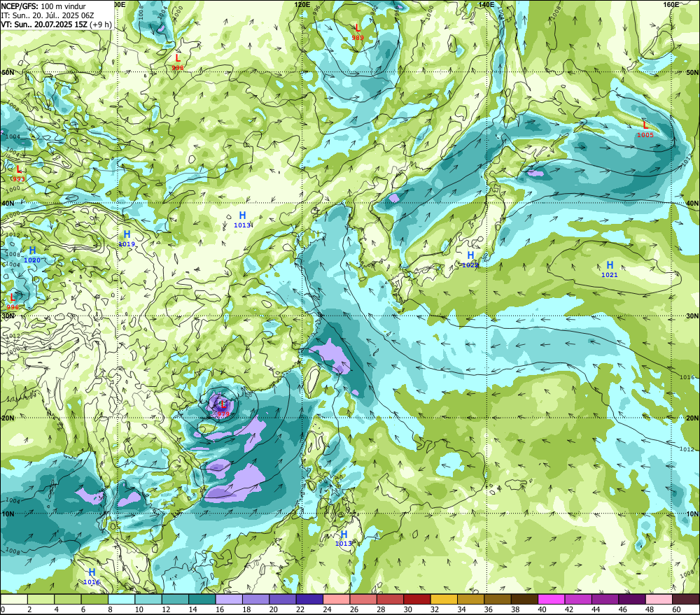This screenshot has height=615, width=700.
Task: Click the legend value label 40
Action: point(542,609)
